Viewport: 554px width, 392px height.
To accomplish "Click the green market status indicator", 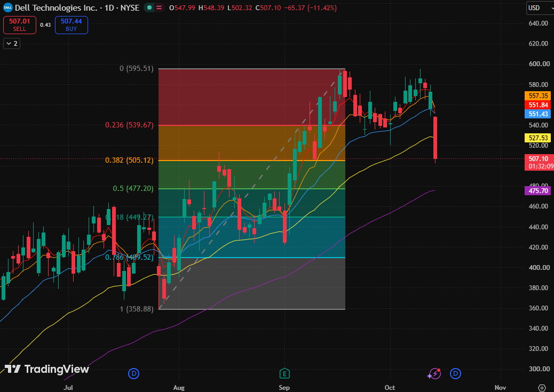I will [149, 8].
